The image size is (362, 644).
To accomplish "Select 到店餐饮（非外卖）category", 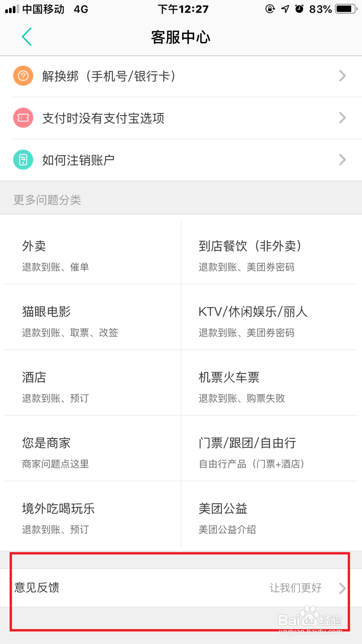I will [269, 251].
